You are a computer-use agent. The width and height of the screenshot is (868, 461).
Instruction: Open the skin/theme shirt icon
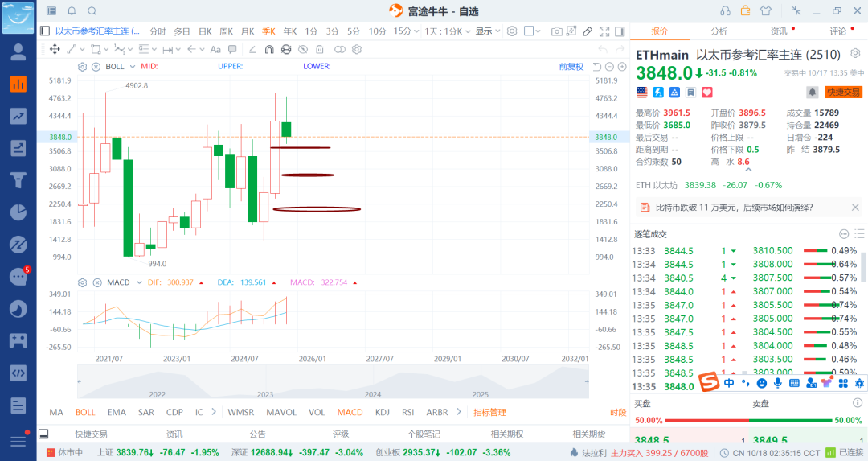point(766,10)
